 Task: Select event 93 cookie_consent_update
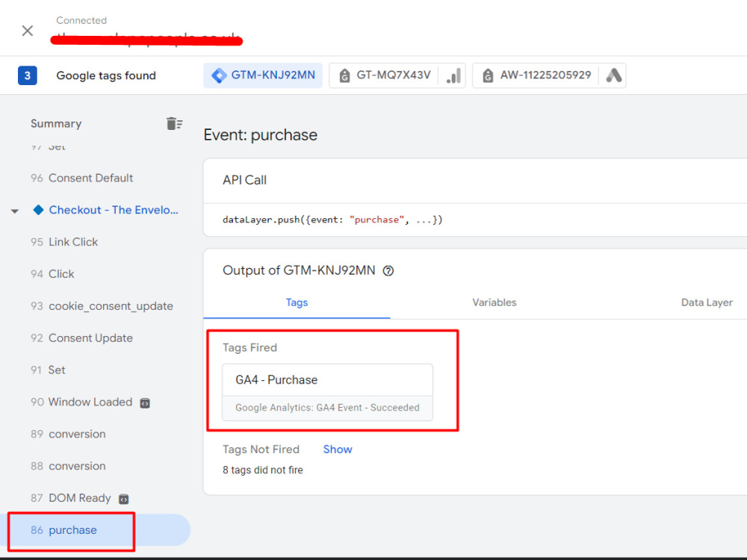[x=102, y=305]
